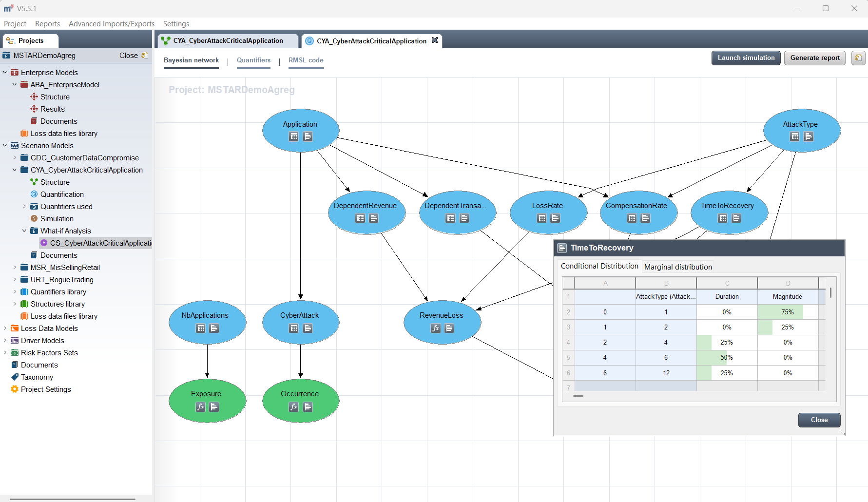Select the Quantification tree item
The image size is (868, 502).
tap(62, 194)
